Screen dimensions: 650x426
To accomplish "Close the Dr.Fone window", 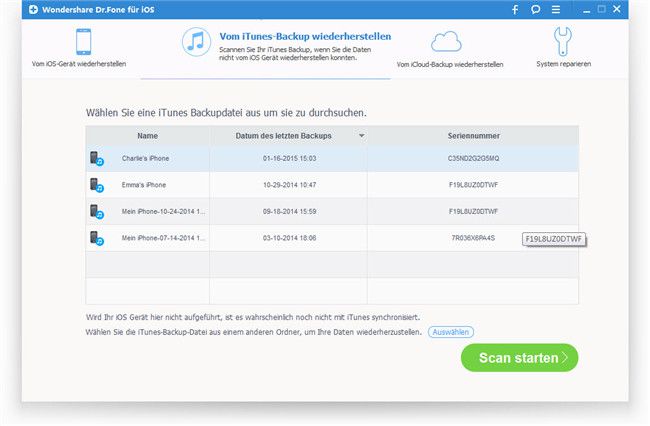I will pos(617,9).
